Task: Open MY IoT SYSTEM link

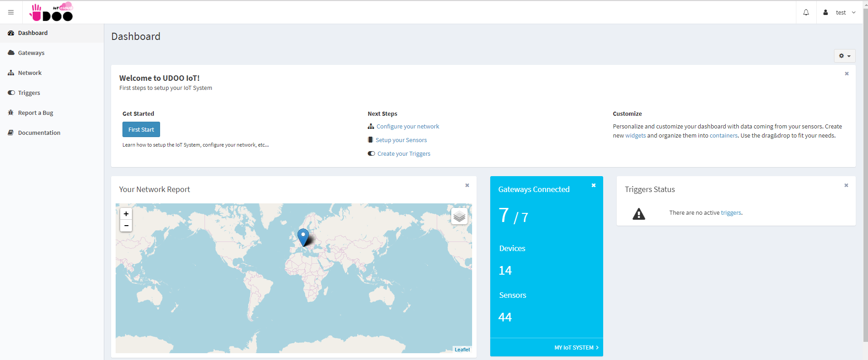Action: [x=576, y=347]
